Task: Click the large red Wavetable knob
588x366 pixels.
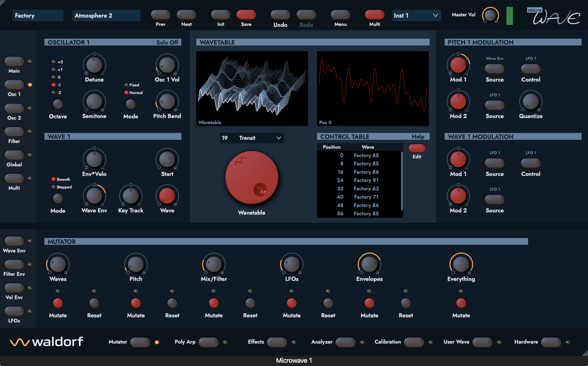Action: point(252,178)
